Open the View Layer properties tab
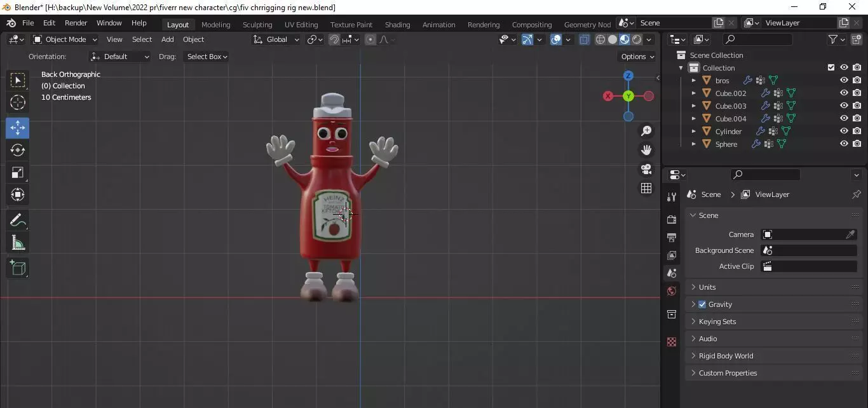 [x=672, y=255]
